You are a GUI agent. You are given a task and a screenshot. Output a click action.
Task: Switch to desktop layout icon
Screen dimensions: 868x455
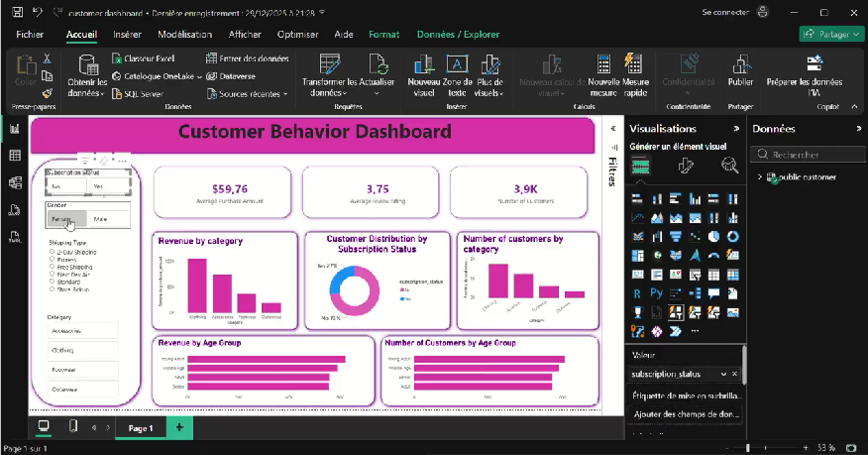point(44,426)
